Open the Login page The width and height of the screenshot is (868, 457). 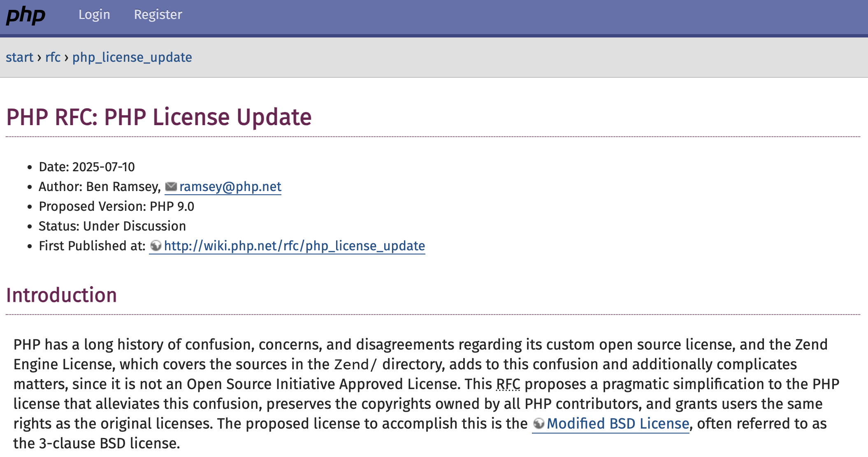[x=94, y=14]
